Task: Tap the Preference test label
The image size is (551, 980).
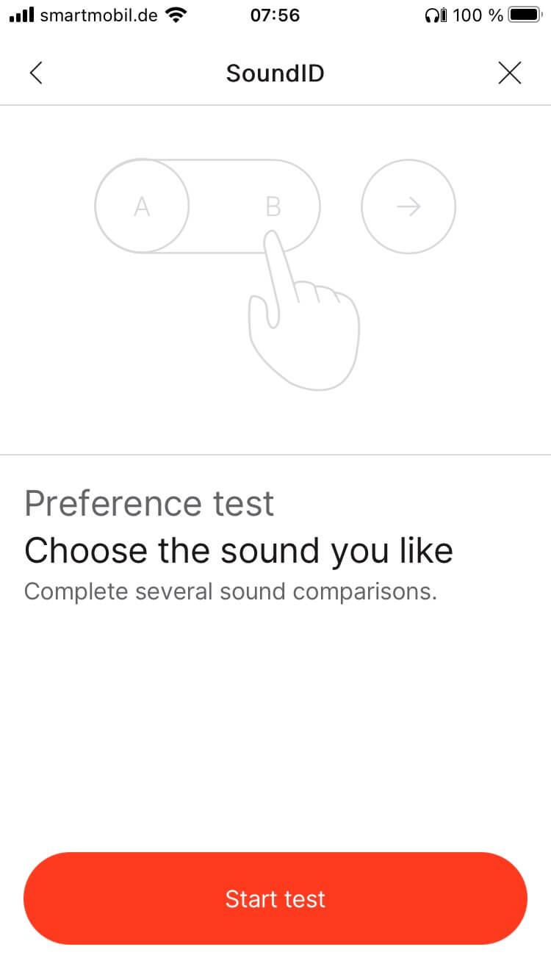Action: pyautogui.click(x=149, y=504)
